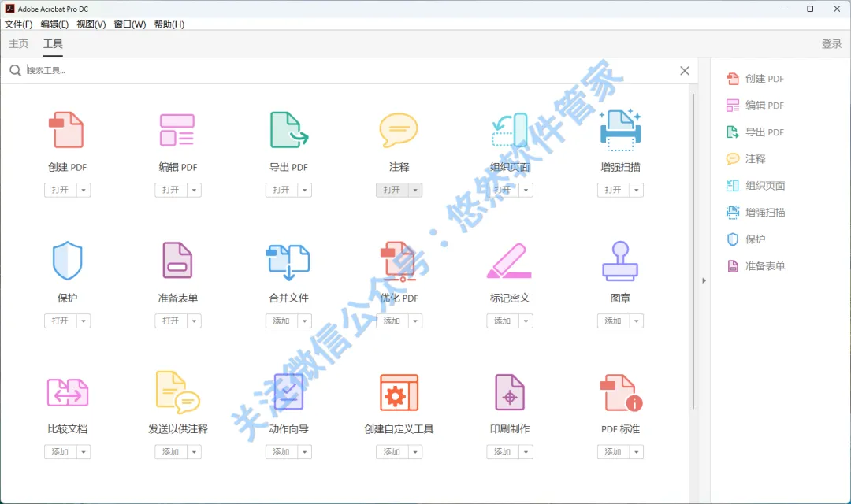Switch to the 工具 tab
This screenshot has width=851, height=504.
pyautogui.click(x=53, y=43)
